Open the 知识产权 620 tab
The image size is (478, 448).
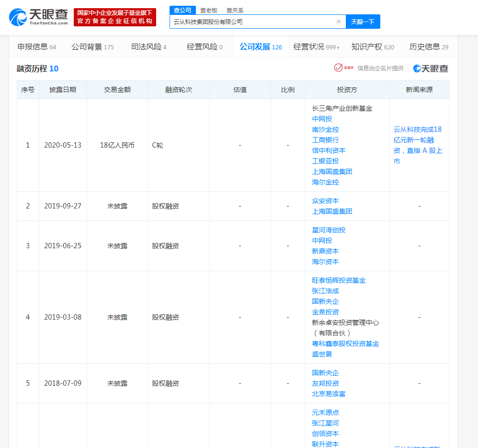point(373,47)
